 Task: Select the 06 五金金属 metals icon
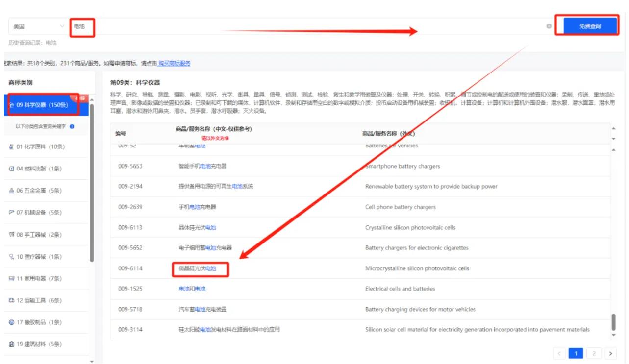click(x=11, y=191)
